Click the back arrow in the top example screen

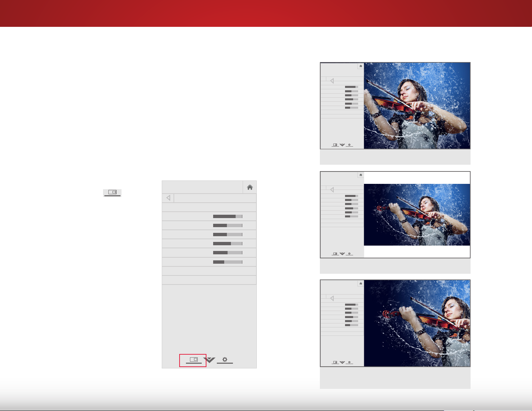(332, 81)
